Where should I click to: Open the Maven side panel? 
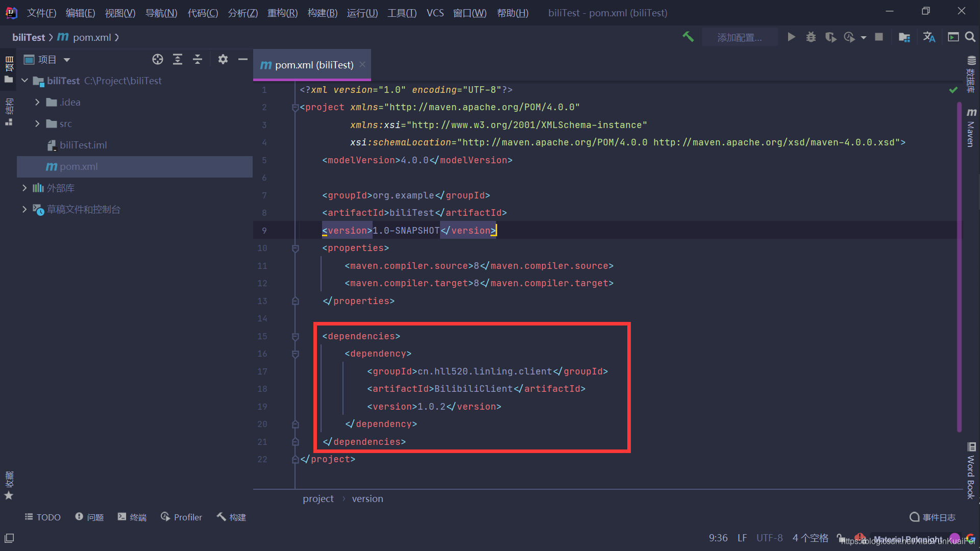tap(971, 128)
